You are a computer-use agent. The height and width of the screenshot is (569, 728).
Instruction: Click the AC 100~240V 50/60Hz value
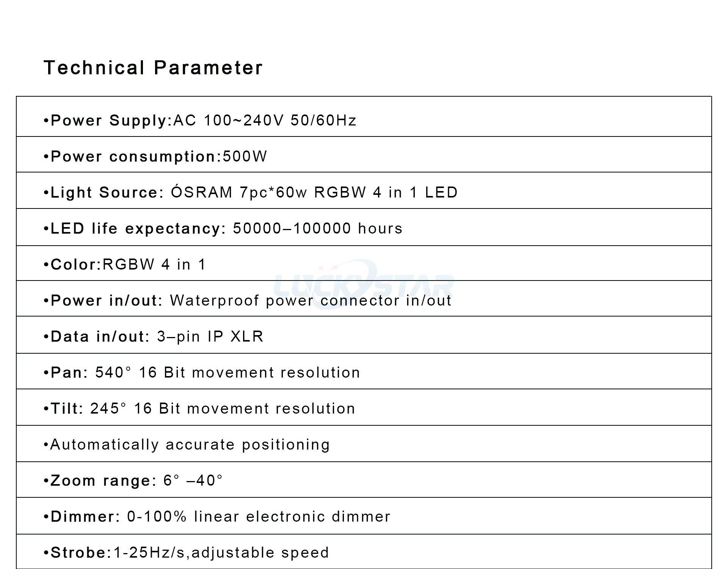265,121
